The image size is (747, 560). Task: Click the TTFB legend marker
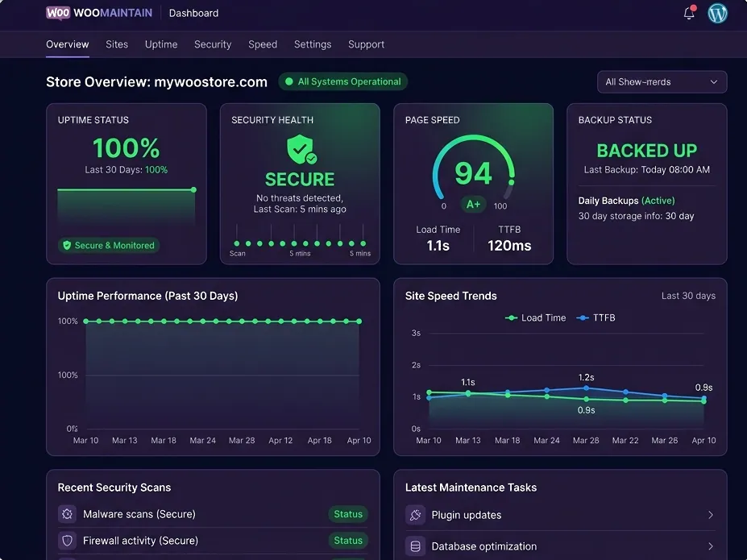(583, 317)
